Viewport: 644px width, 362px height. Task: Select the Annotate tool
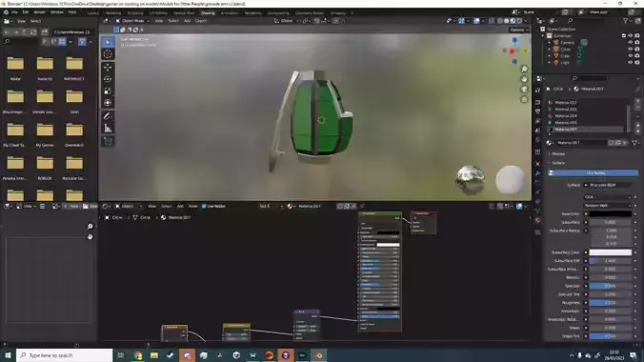coord(108,116)
